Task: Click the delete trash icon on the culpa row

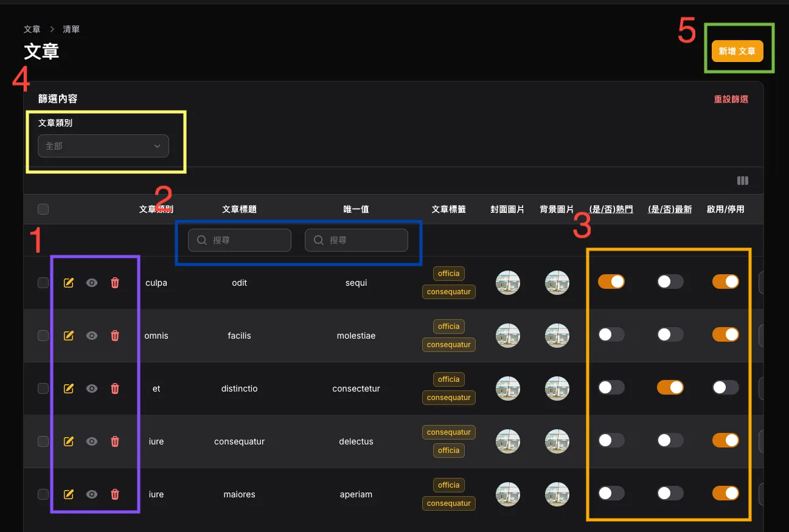Action: pyautogui.click(x=114, y=283)
